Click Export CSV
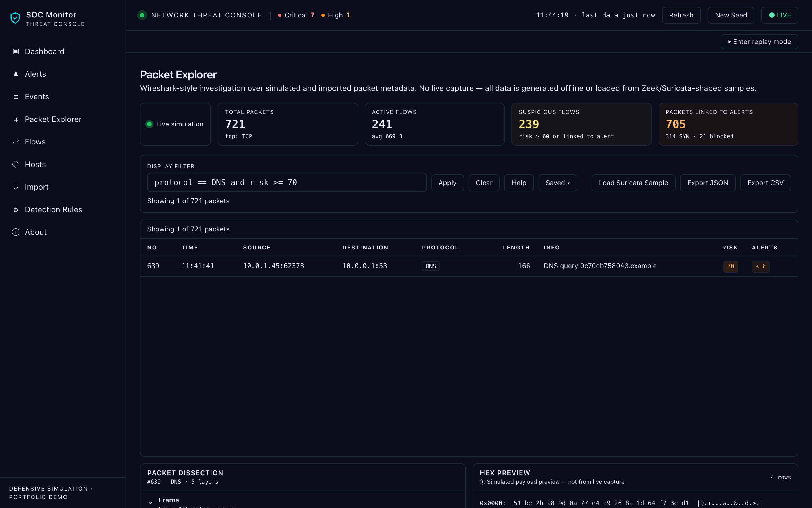 (x=765, y=183)
